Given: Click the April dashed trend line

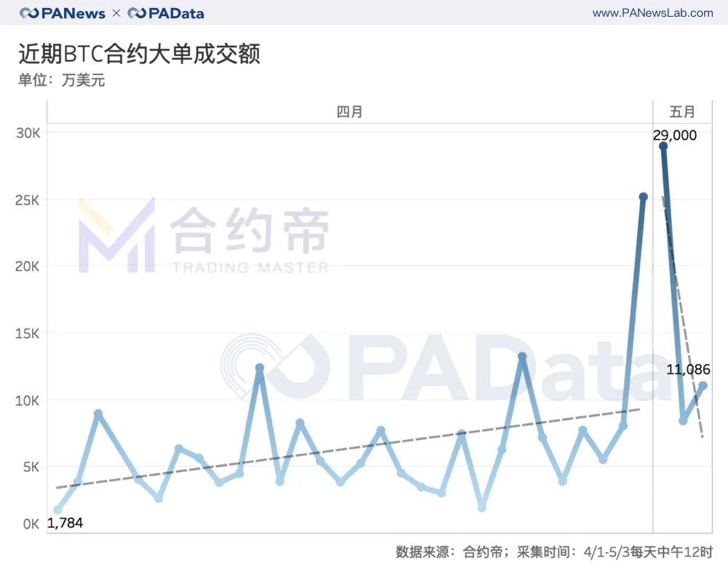Looking at the screenshot, I should click(348, 448).
